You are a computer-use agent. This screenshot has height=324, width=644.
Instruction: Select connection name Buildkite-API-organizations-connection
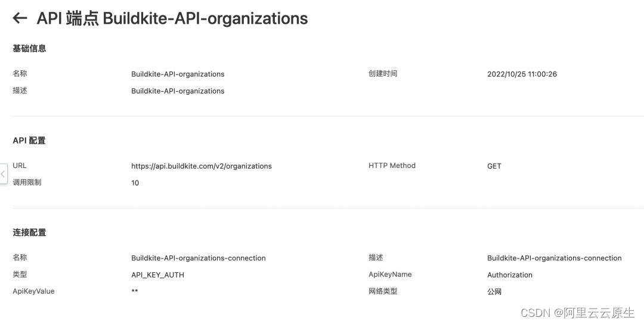tap(199, 258)
